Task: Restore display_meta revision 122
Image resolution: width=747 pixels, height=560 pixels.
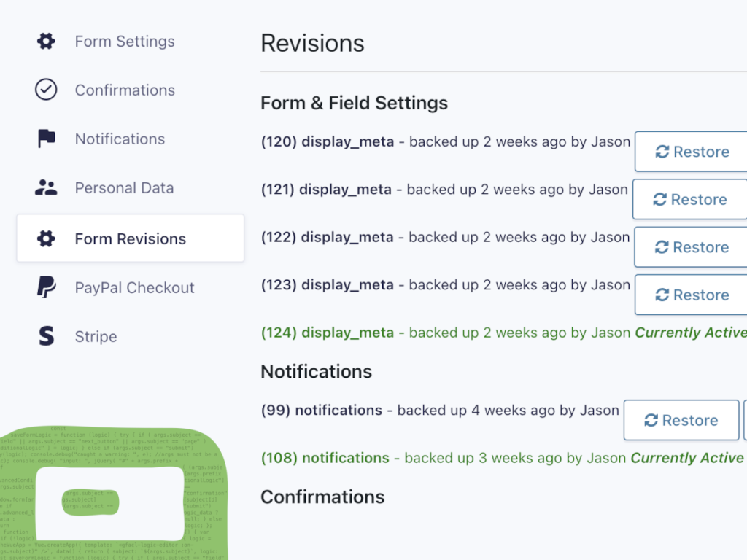Action: [692, 247]
